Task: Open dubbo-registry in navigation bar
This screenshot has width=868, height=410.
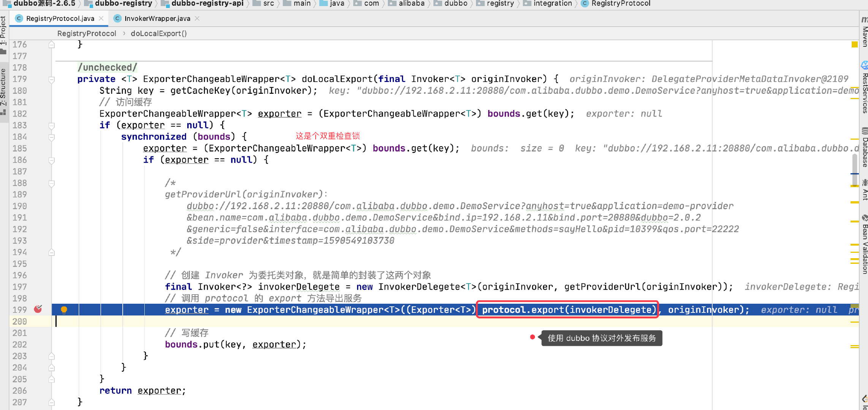Action: tap(123, 3)
